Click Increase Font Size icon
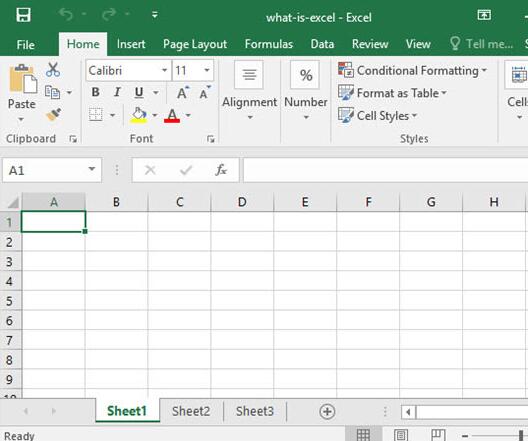 click(x=183, y=92)
